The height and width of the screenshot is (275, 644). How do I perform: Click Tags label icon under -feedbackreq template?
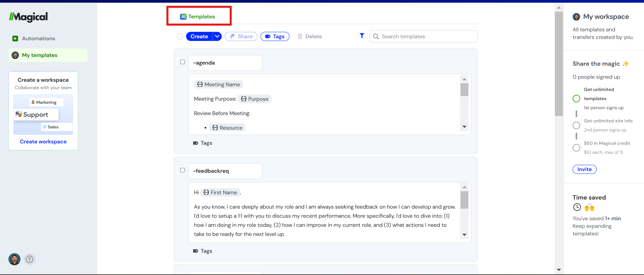point(195,251)
